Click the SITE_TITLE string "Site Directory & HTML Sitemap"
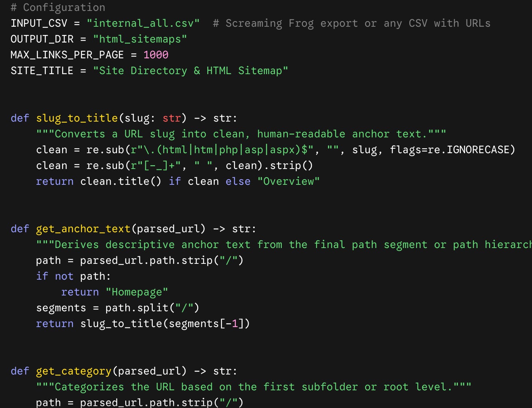The height and width of the screenshot is (408, 532). pos(190,71)
